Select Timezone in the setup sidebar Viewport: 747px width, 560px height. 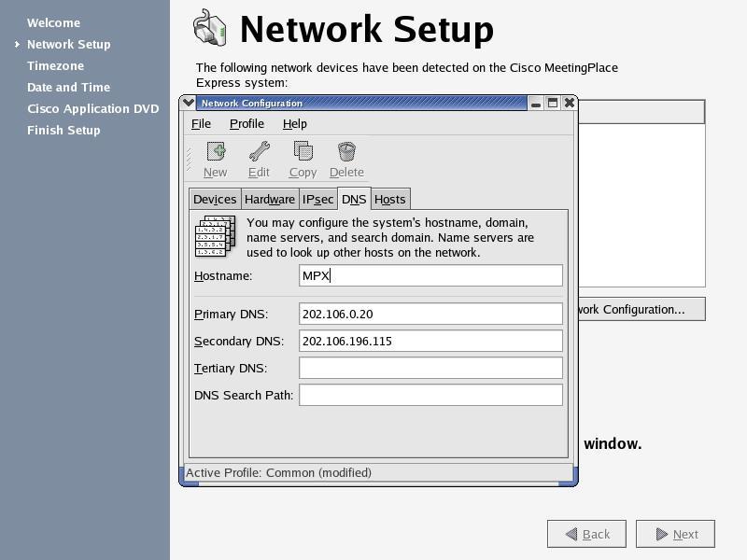[x=55, y=65]
